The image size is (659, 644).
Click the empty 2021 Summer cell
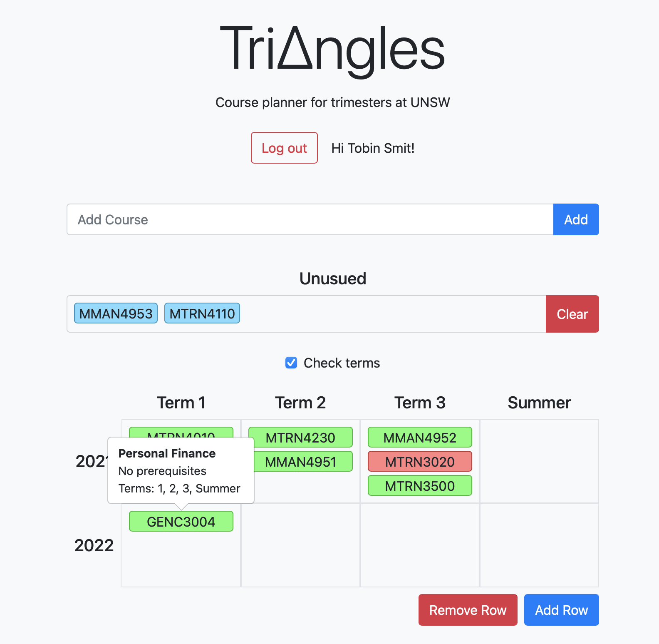point(539,461)
